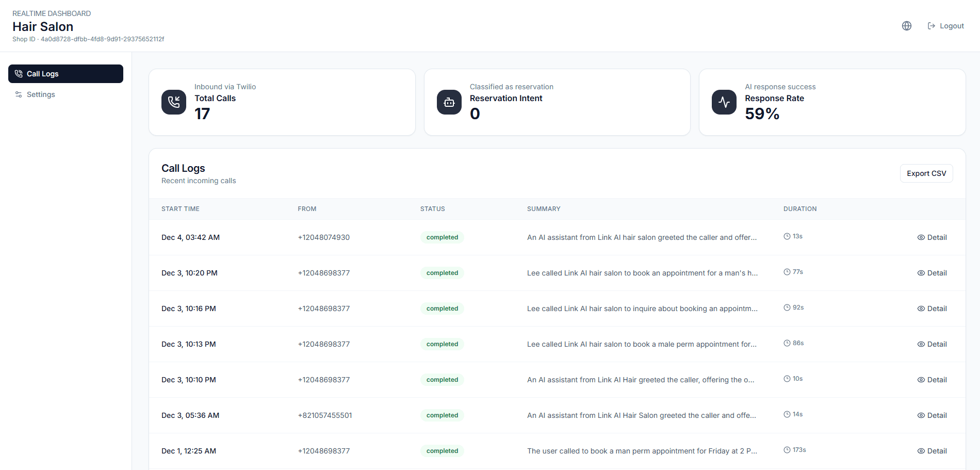Click the Export CSV button

pyautogui.click(x=926, y=173)
